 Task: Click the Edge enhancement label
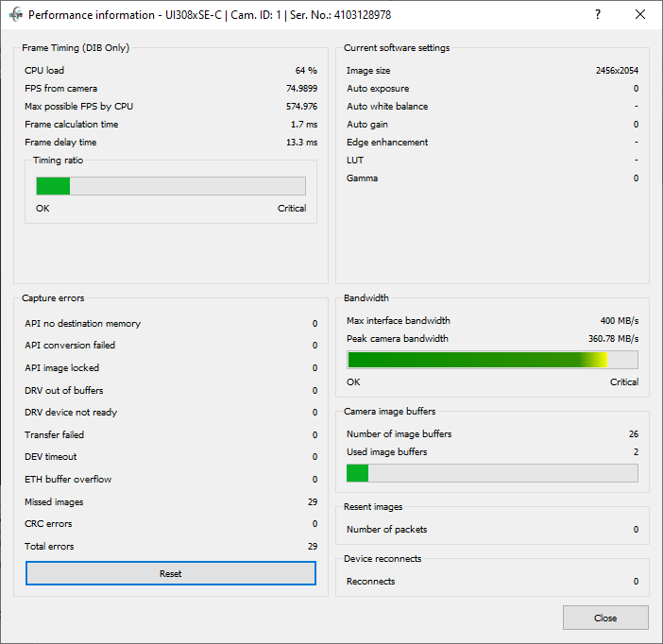[x=387, y=142]
